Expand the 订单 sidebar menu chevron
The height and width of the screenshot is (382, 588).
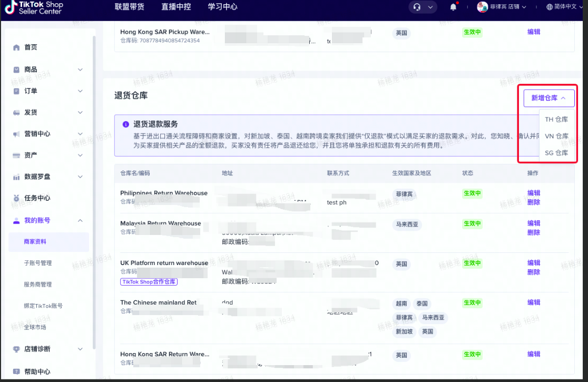(x=80, y=91)
